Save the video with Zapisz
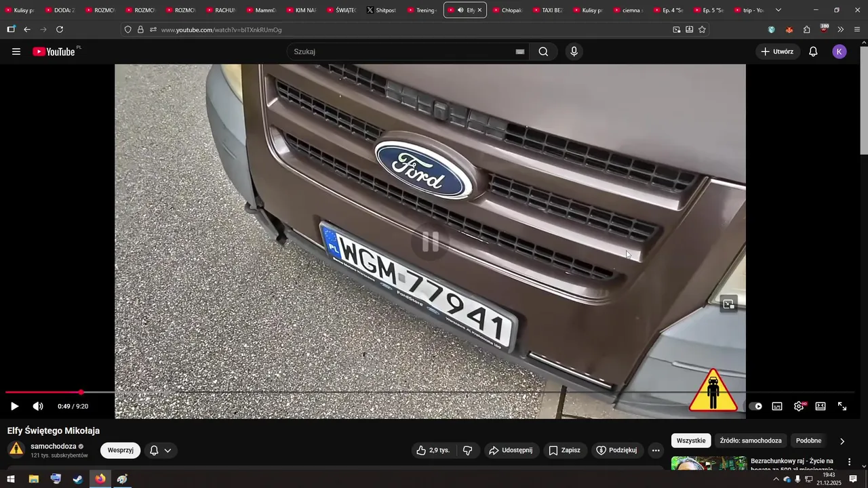 [565, 450]
